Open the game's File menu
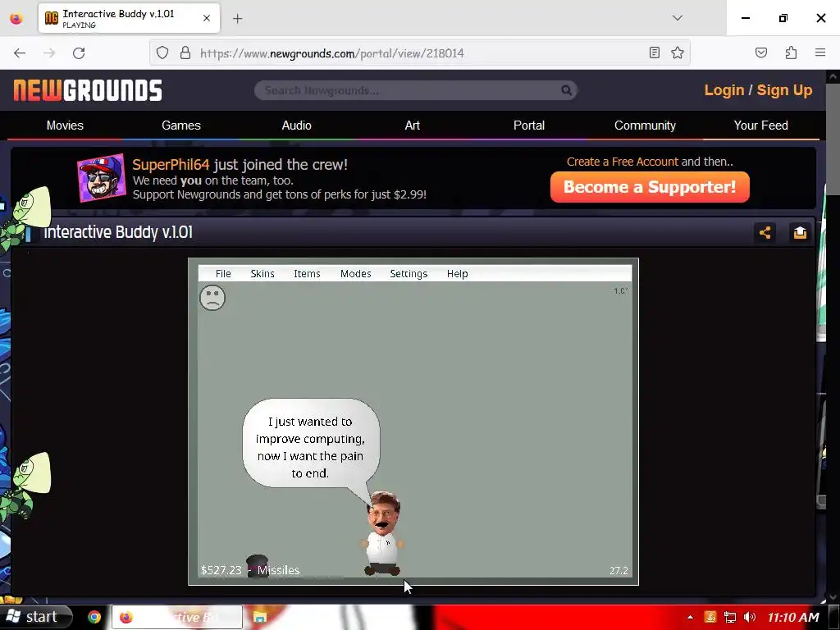This screenshot has height=630, width=840. pyautogui.click(x=223, y=274)
